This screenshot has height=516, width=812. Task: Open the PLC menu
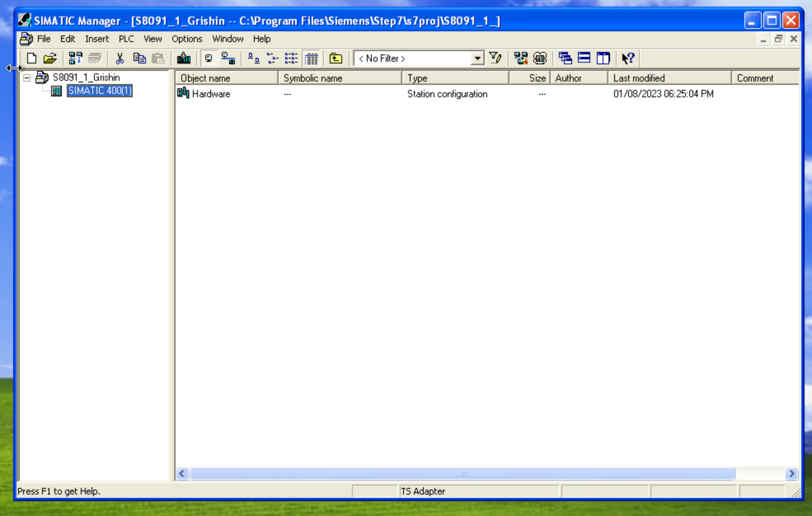point(126,39)
